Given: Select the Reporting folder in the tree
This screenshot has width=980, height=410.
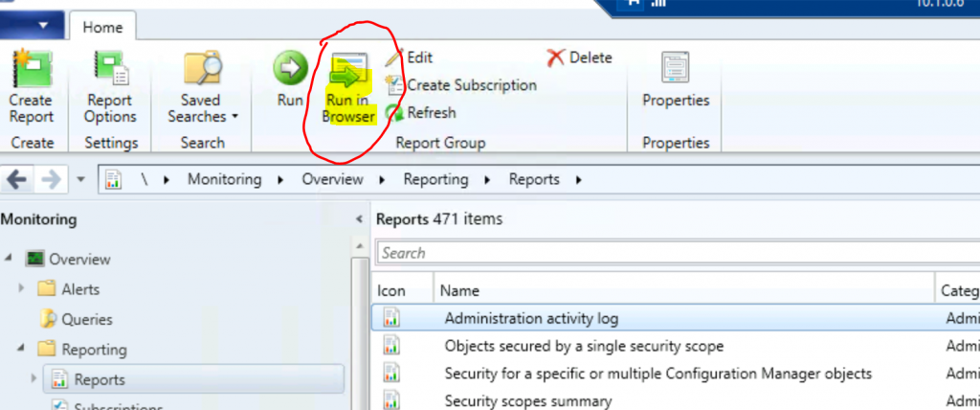Looking at the screenshot, I should click(x=81, y=350).
